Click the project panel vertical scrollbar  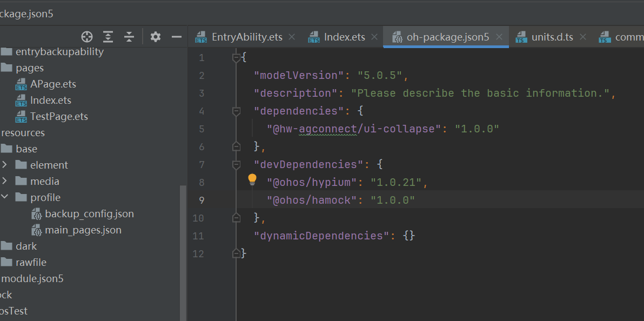183,253
